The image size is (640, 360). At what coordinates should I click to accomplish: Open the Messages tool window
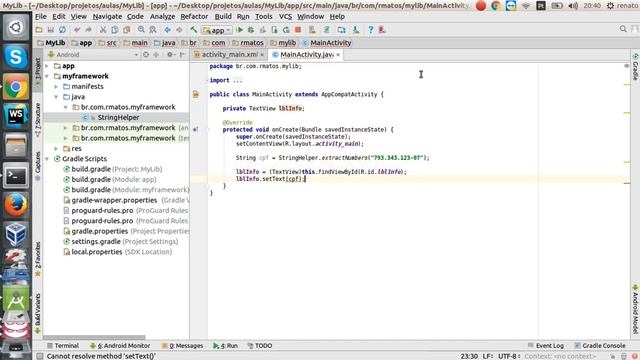click(182, 346)
